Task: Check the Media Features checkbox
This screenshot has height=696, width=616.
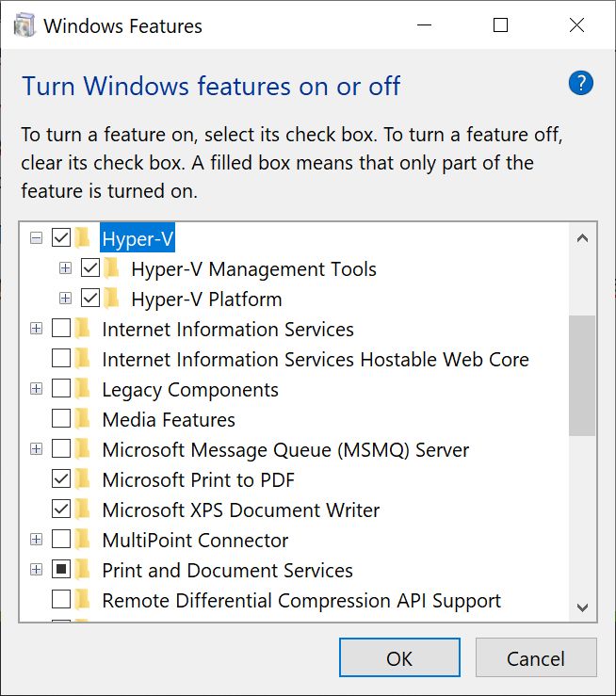Action: pos(61,418)
